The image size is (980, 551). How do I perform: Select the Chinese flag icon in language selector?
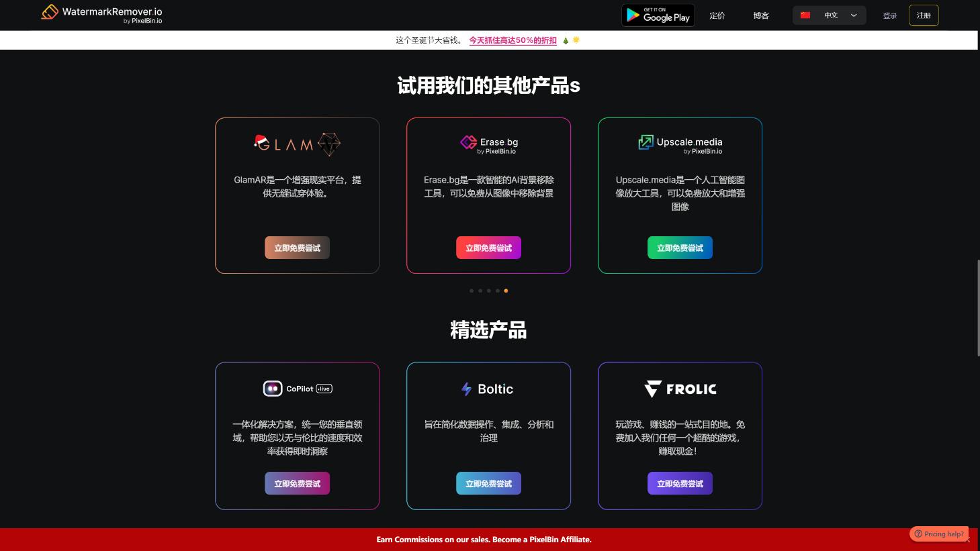point(805,15)
